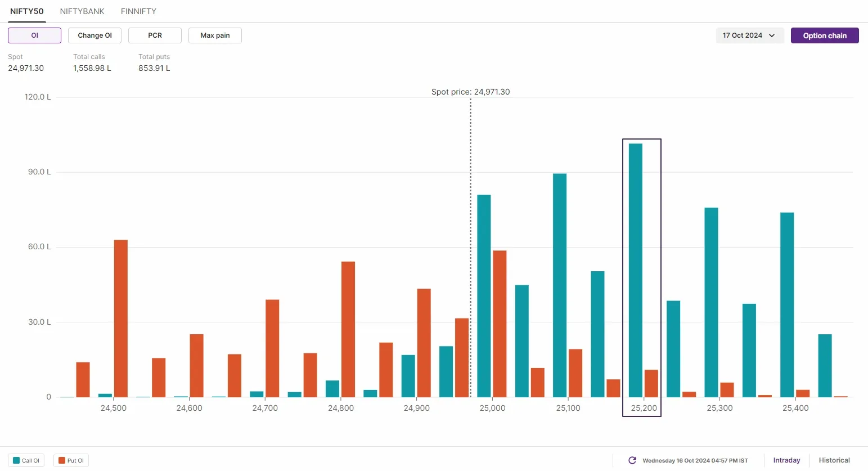Click the 30.0 L y-axis label
This screenshot has width=868, height=471.
coord(39,322)
